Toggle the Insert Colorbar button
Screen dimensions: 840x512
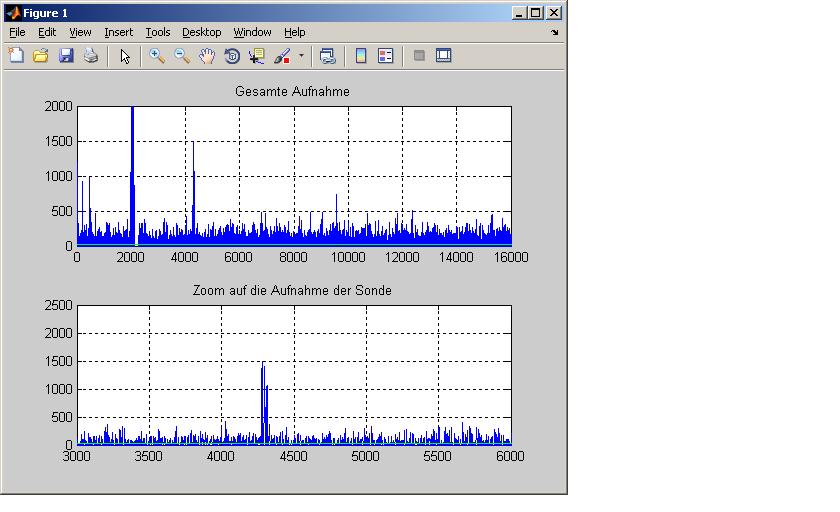tap(361, 56)
